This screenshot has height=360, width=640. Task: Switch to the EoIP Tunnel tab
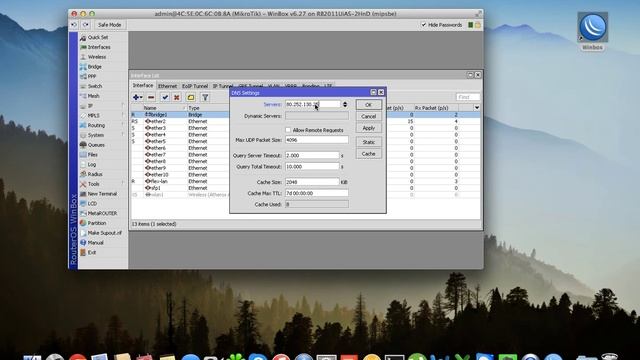pyautogui.click(x=195, y=86)
